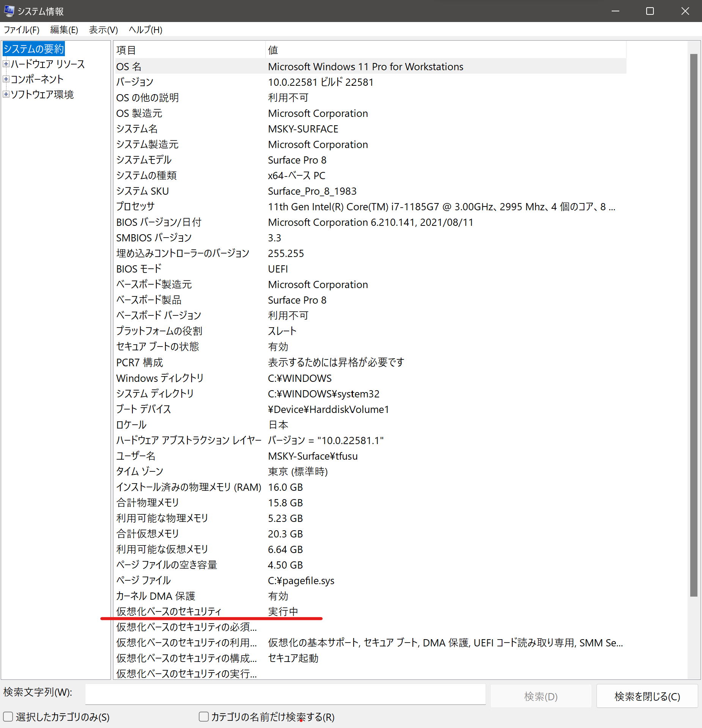702x728 pixels.
Task: Select the OS 名 row
Action: click(x=370, y=66)
